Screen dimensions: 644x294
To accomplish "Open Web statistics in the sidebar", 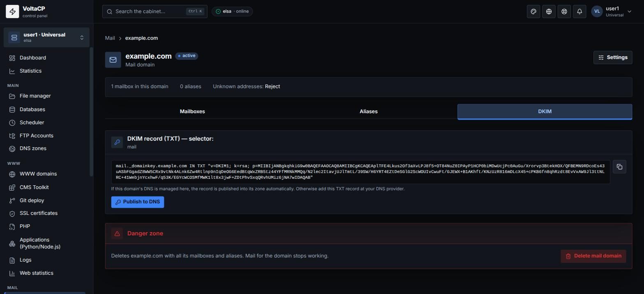I will pos(44,273).
